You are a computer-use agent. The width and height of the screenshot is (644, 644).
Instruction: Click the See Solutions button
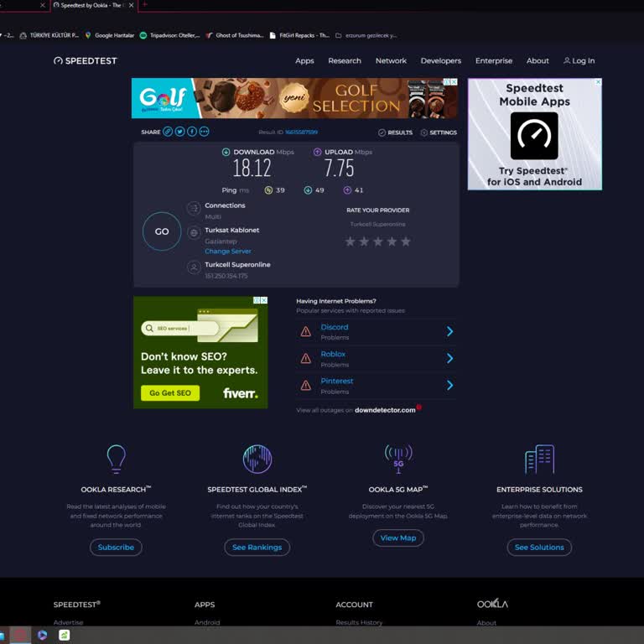coord(539,547)
